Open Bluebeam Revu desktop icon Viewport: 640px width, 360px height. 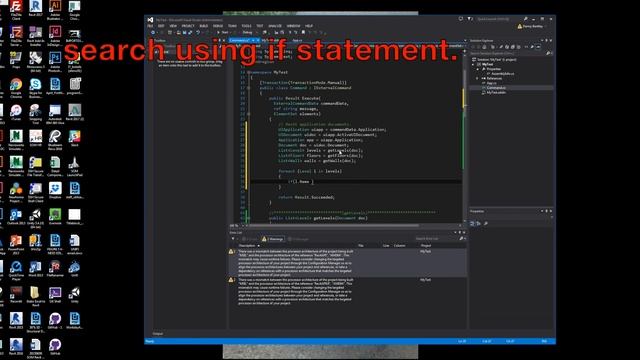coord(55,140)
